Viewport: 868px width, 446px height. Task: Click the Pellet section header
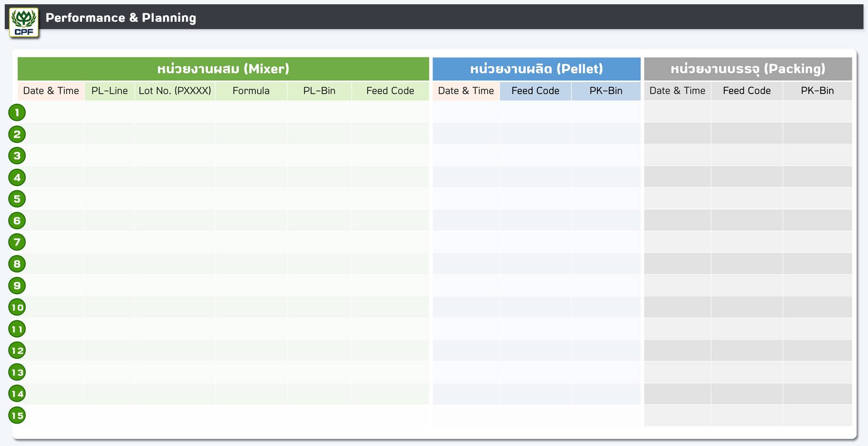pos(536,69)
